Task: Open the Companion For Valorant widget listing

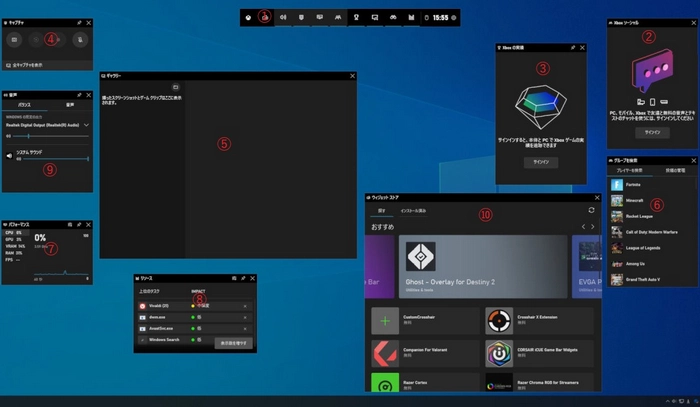Action: coord(425,353)
